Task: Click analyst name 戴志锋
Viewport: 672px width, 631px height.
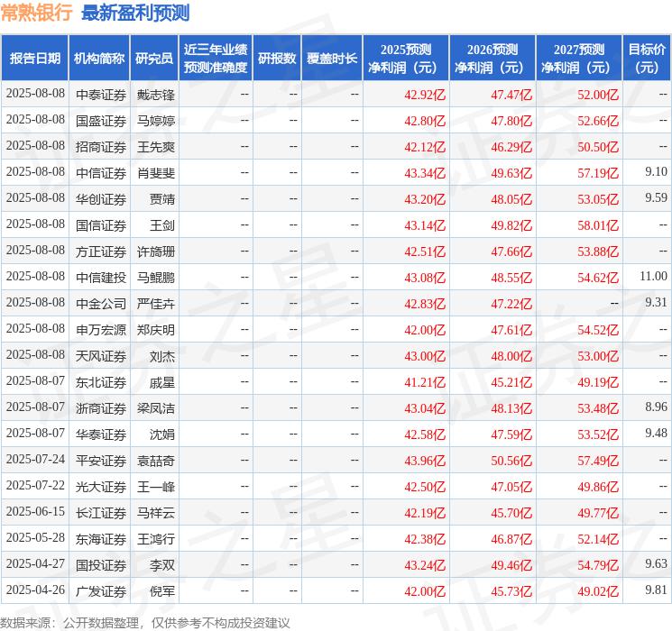Action: (155, 95)
